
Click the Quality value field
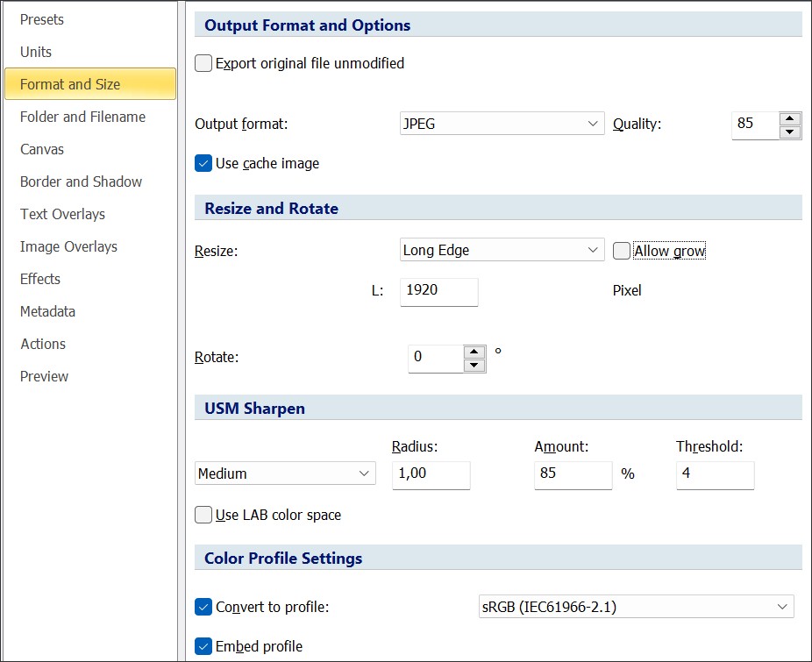pyautogui.click(x=755, y=125)
